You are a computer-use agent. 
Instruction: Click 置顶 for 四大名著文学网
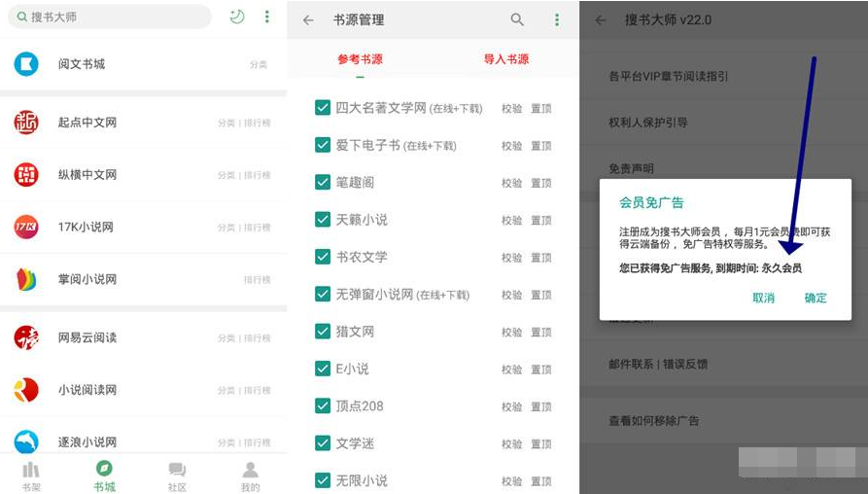[x=540, y=109]
